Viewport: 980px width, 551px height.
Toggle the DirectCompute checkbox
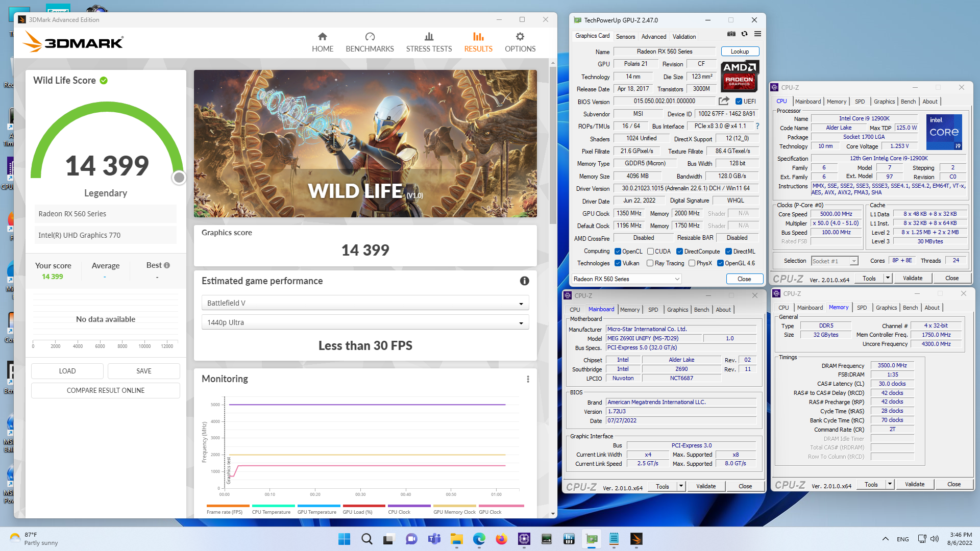point(679,252)
